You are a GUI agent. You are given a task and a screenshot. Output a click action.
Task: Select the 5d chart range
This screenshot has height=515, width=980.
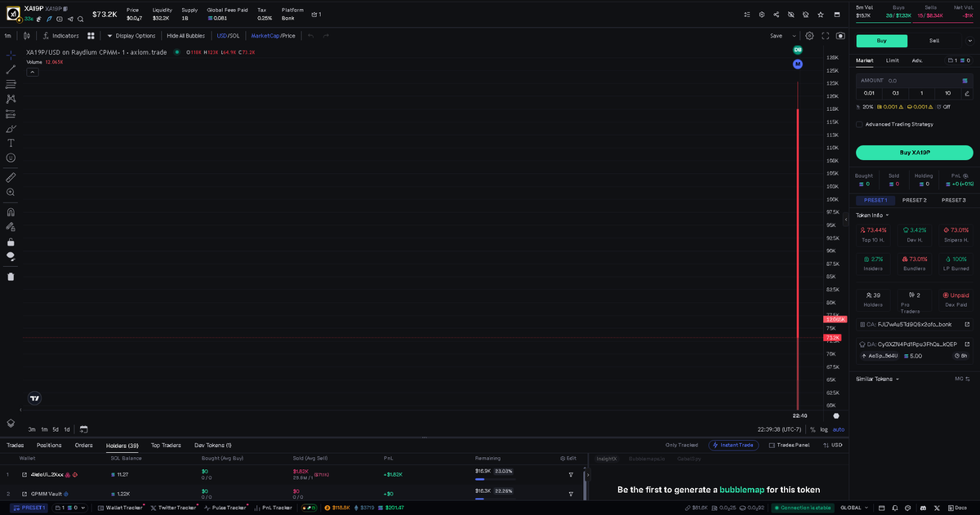[56, 429]
